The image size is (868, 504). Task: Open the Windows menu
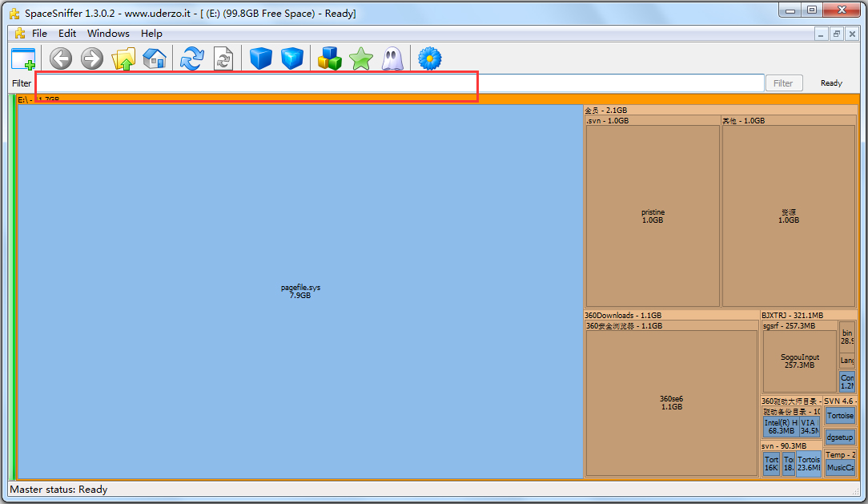(108, 33)
